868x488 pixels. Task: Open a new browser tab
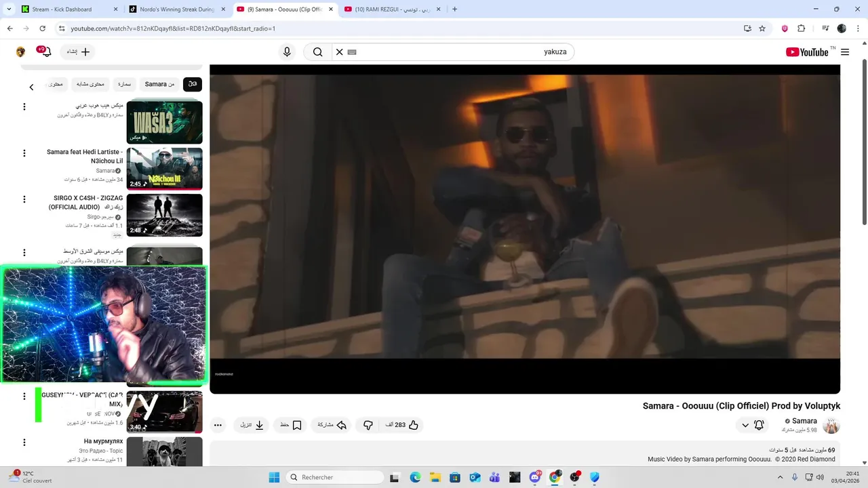click(454, 9)
